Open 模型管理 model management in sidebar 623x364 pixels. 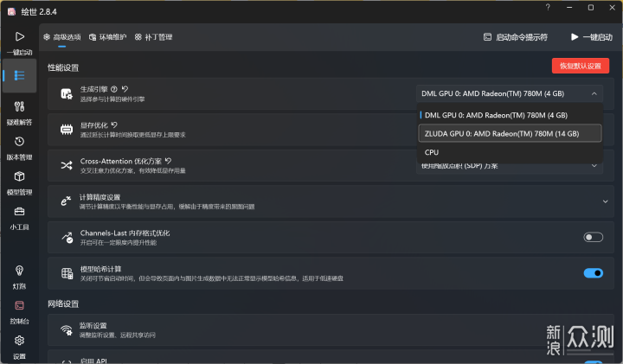coord(19,183)
